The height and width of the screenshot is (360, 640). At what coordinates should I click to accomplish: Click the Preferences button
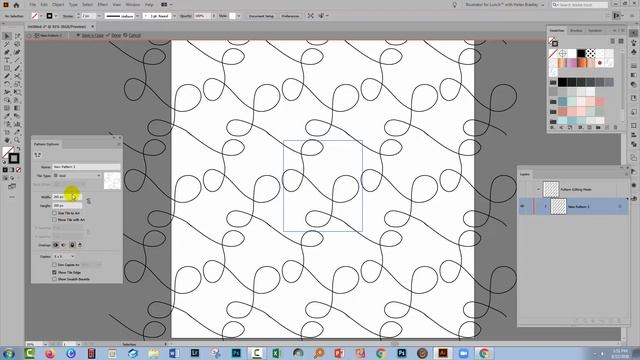[x=290, y=16]
